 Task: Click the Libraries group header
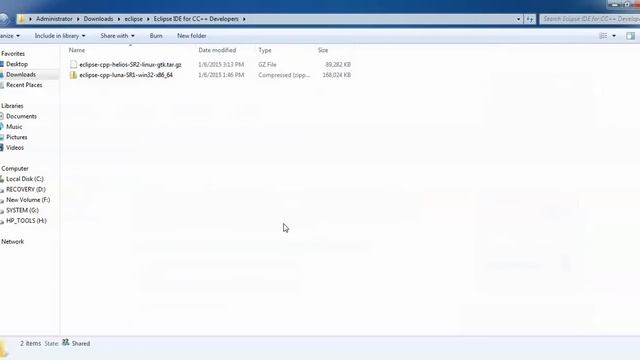point(12,106)
